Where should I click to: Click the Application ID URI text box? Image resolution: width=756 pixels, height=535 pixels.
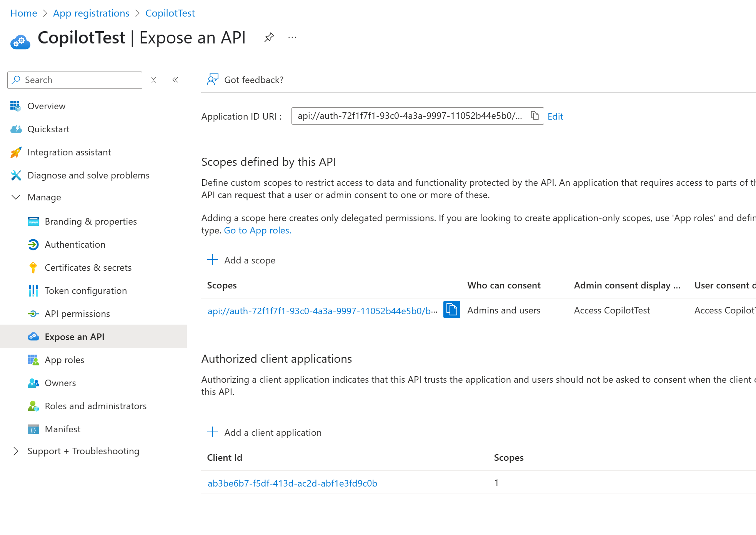[418, 116]
